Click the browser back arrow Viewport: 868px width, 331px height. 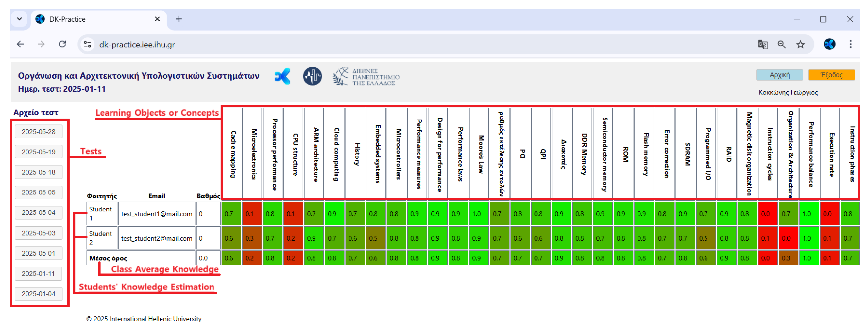[x=20, y=44]
